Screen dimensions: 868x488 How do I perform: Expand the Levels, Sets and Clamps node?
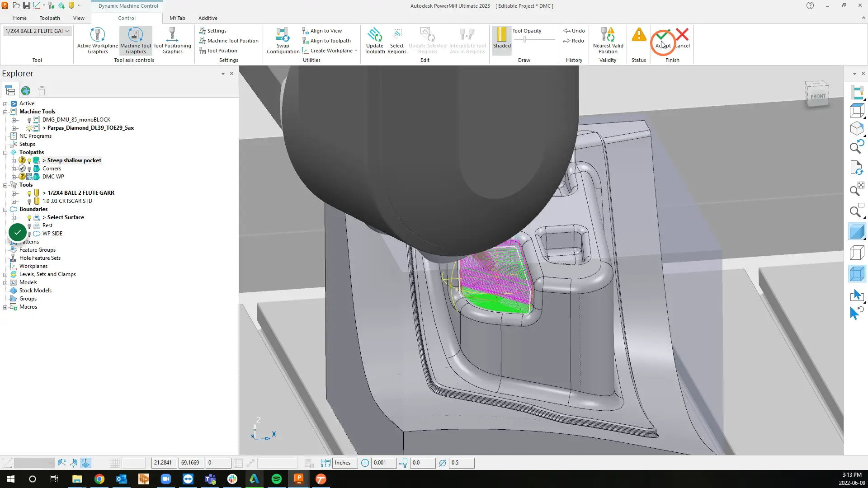tap(5, 274)
